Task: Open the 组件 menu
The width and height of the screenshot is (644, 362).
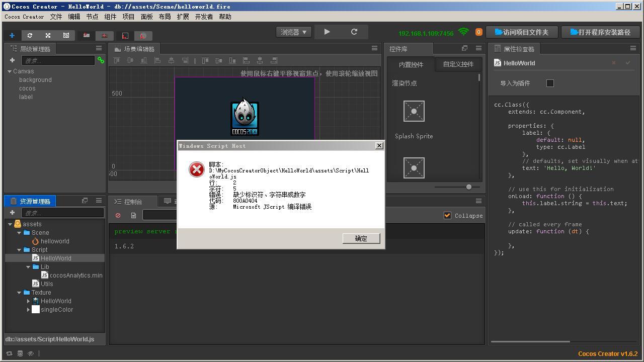Action: click(x=110, y=17)
